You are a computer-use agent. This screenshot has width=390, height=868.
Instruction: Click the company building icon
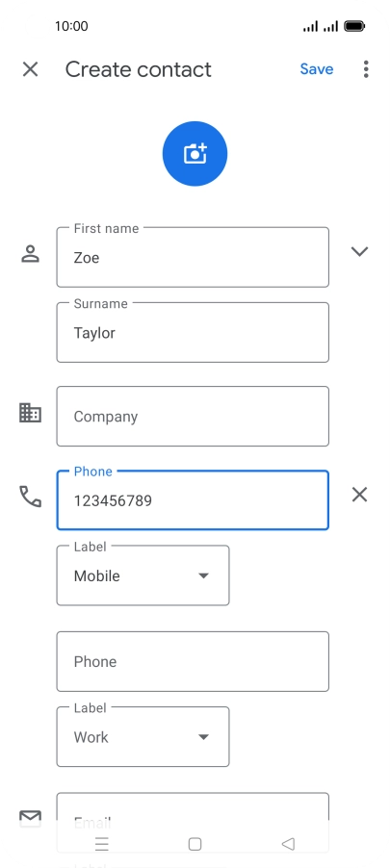30,413
